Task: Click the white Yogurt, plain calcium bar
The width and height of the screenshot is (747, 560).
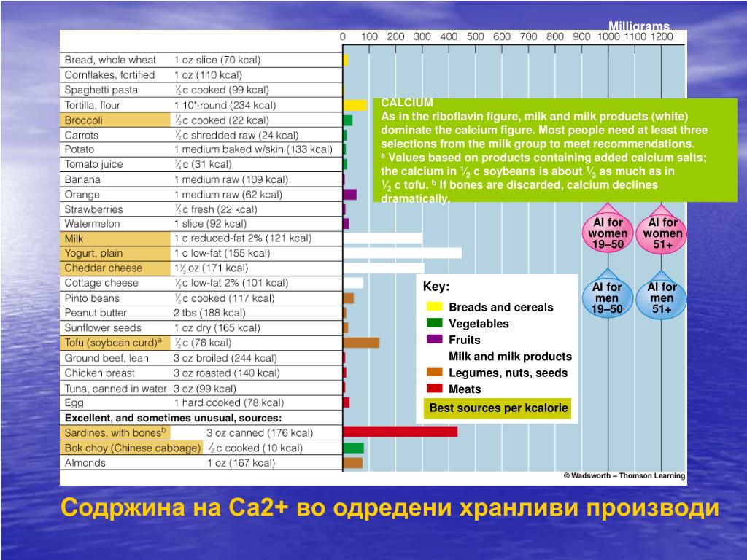Action: pyautogui.click(x=403, y=253)
